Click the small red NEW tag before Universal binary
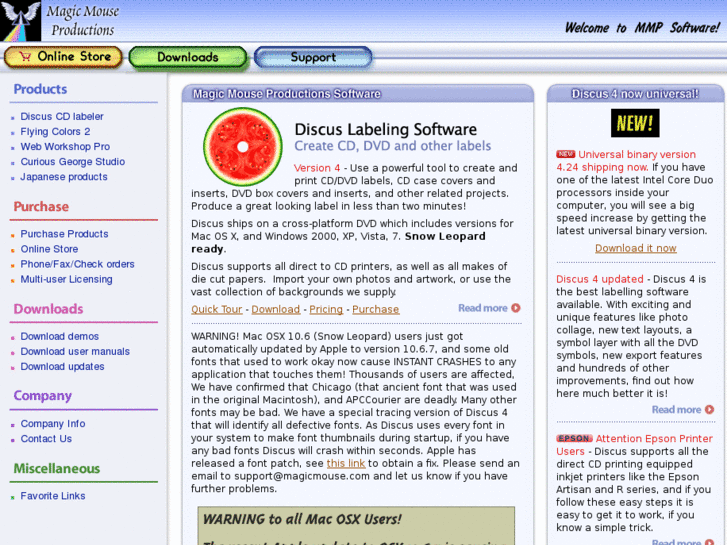This screenshot has width=727, height=545. [x=565, y=154]
